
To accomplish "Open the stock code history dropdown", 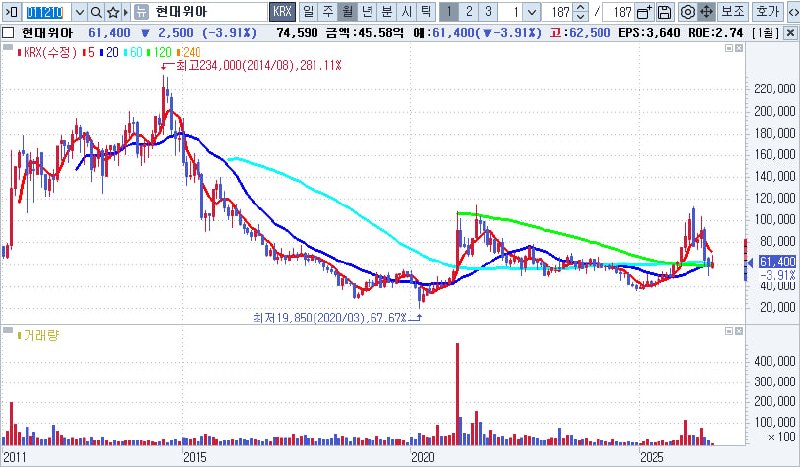I will point(80,12).
